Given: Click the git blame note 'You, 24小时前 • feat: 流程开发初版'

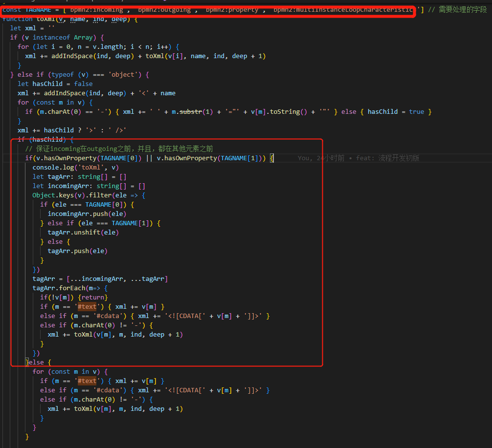Looking at the screenshot, I should coord(358,158).
